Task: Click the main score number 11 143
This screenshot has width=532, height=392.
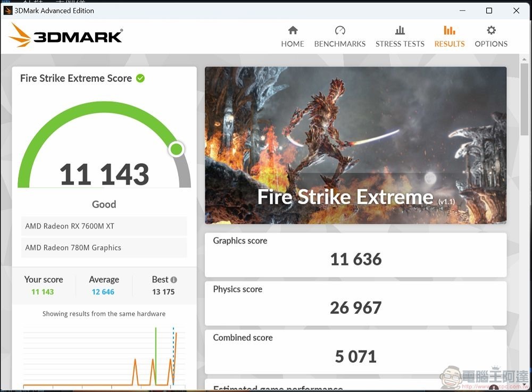Action: pos(104,174)
